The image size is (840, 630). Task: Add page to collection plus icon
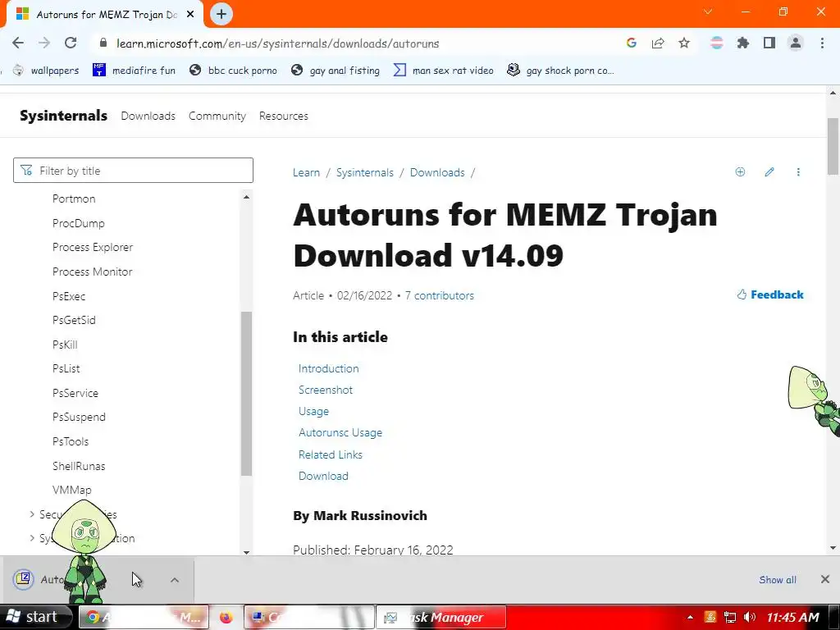point(741,172)
